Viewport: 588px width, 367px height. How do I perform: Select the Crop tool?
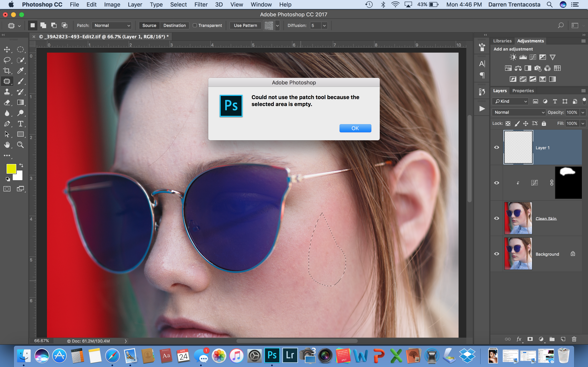(x=7, y=71)
